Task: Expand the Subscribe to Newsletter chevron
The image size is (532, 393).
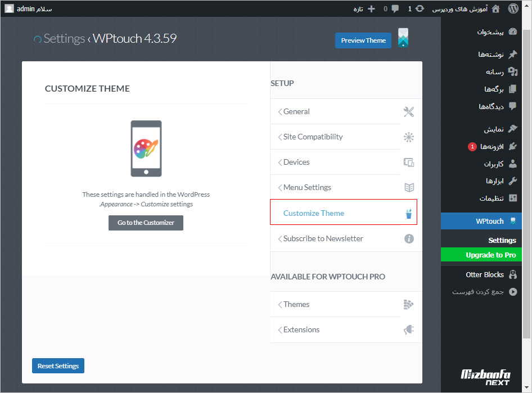Action: [280, 239]
